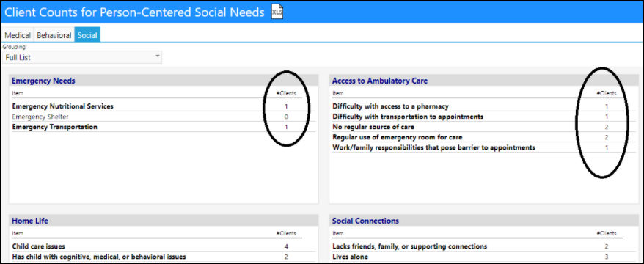Screen dimensions: 644x264
Task: Click the page title Client Counts text
Action: (x=134, y=12)
